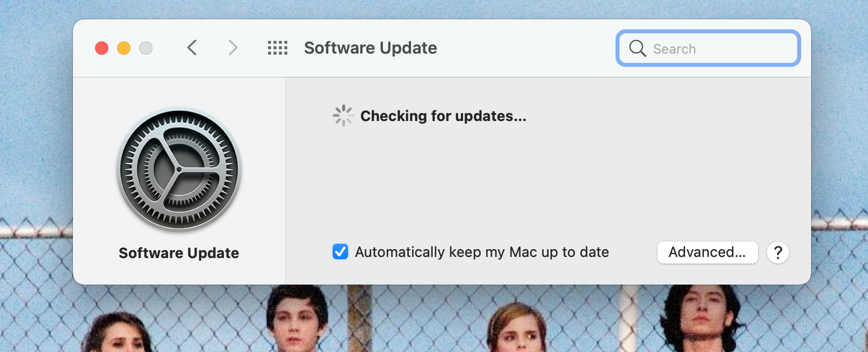Click the gray disabled zoom button
Viewport: 868px width, 352px height.
point(146,48)
